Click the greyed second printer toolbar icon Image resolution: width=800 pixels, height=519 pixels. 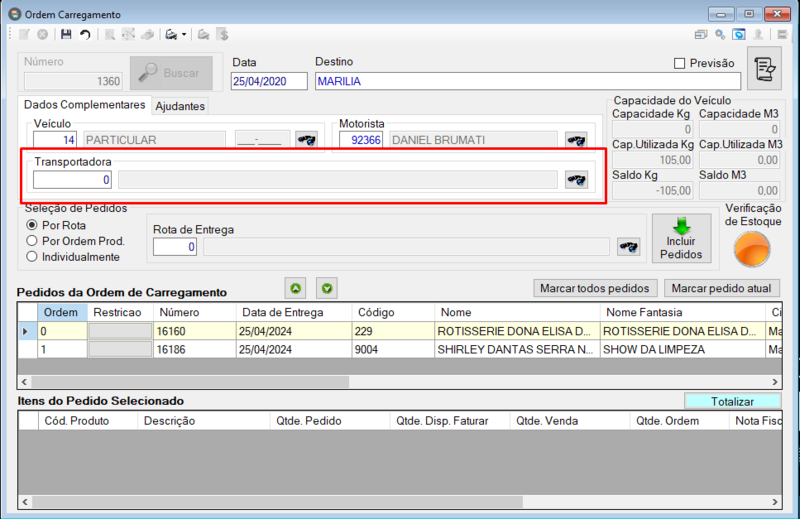click(204, 35)
